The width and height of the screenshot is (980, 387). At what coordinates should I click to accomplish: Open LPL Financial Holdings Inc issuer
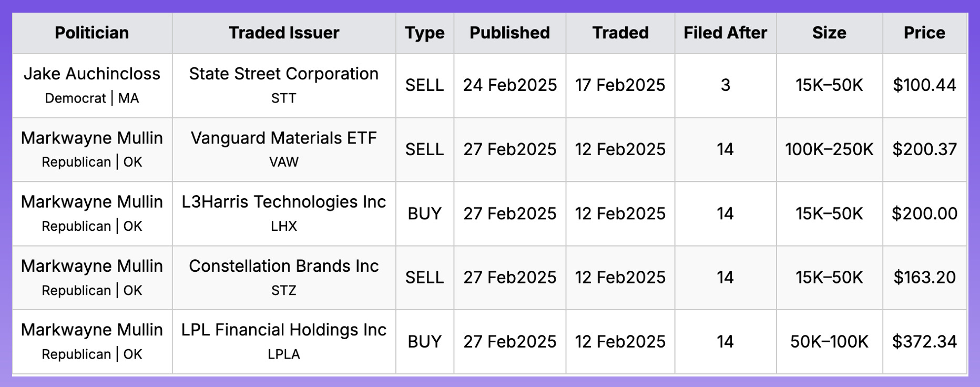coord(283,330)
